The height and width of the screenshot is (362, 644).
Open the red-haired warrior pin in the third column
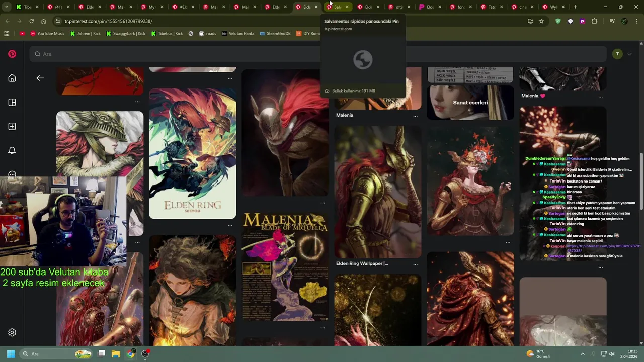285,133
